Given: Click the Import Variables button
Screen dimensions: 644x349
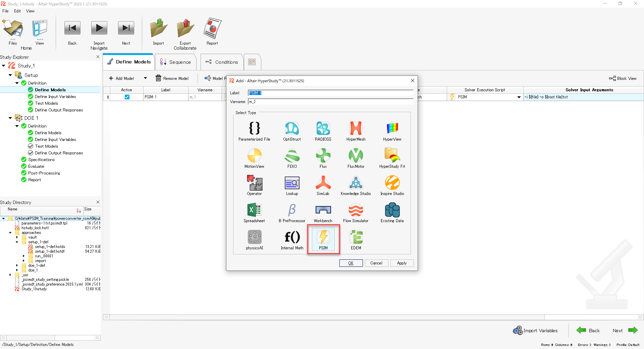Looking at the screenshot, I should coord(535,331).
